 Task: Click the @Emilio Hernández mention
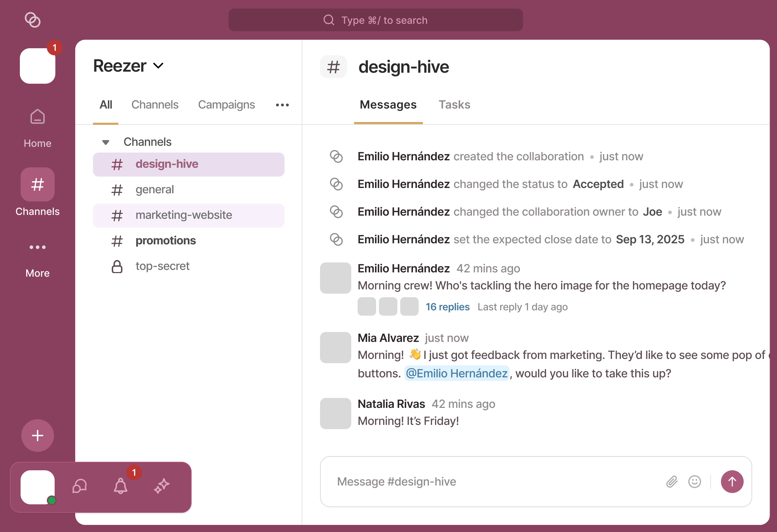[457, 373]
